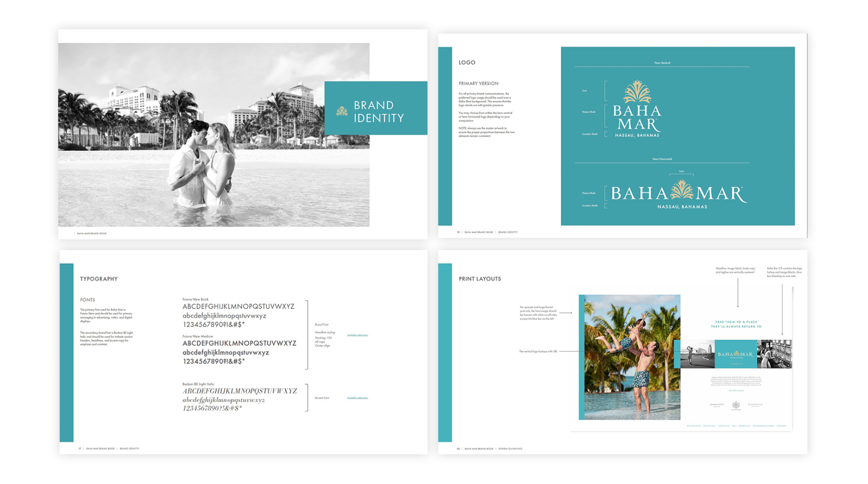Click the 'LOGO' page heading
The height and width of the screenshot is (484, 868).
point(467,62)
